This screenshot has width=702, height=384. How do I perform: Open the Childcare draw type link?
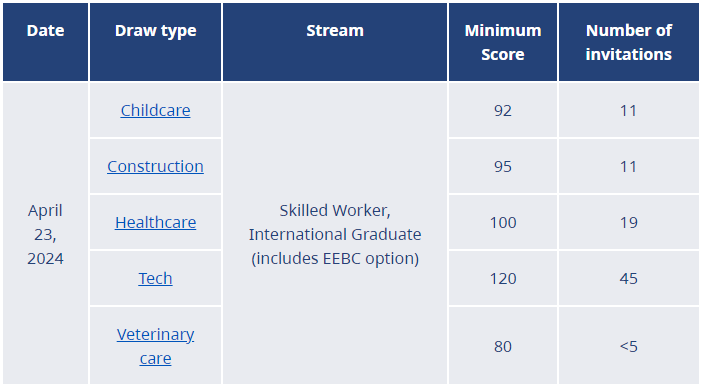click(x=155, y=111)
